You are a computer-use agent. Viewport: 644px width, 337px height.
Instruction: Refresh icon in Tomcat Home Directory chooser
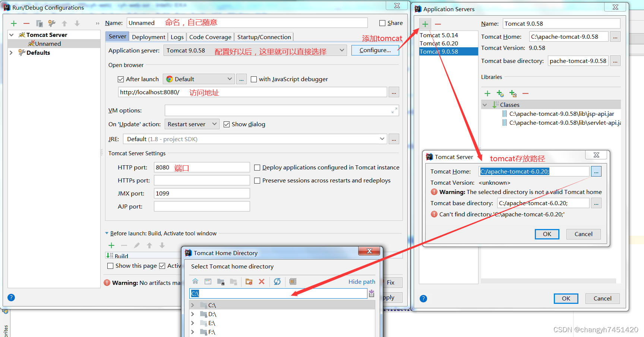277,282
